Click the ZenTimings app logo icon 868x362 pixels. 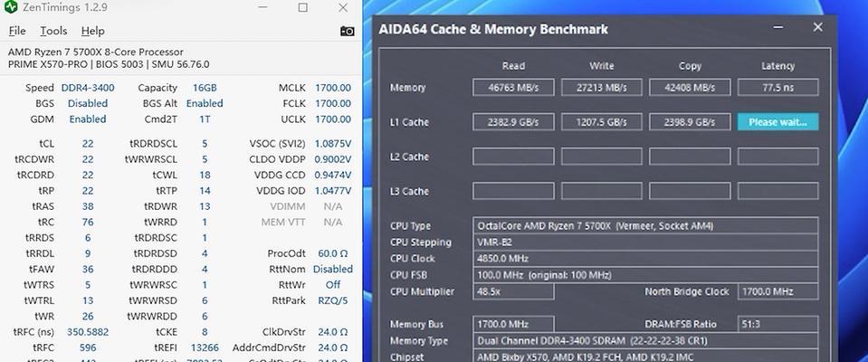[11, 7]
